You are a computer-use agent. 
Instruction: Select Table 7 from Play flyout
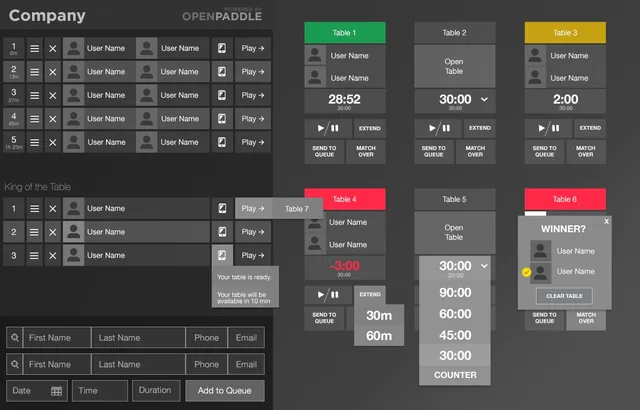[x=297, y=208]
